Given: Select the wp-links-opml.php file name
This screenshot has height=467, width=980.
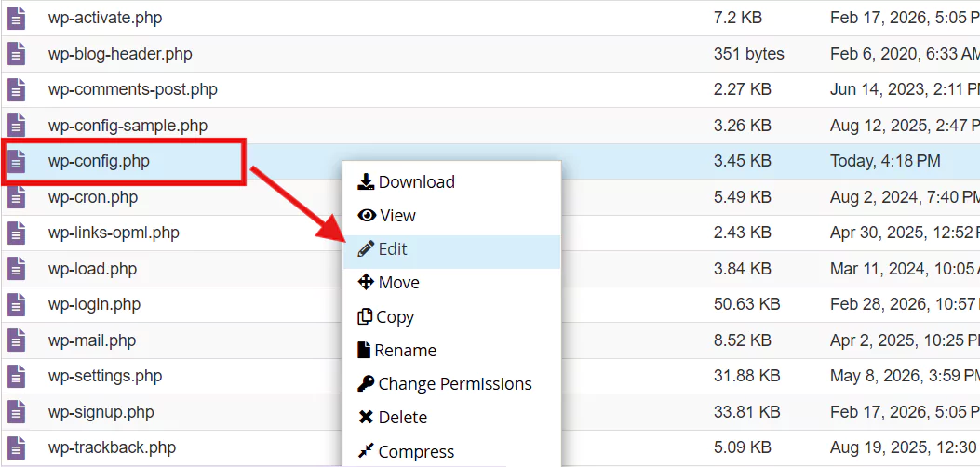Looking at the screenshot, I should click(114, 233).
